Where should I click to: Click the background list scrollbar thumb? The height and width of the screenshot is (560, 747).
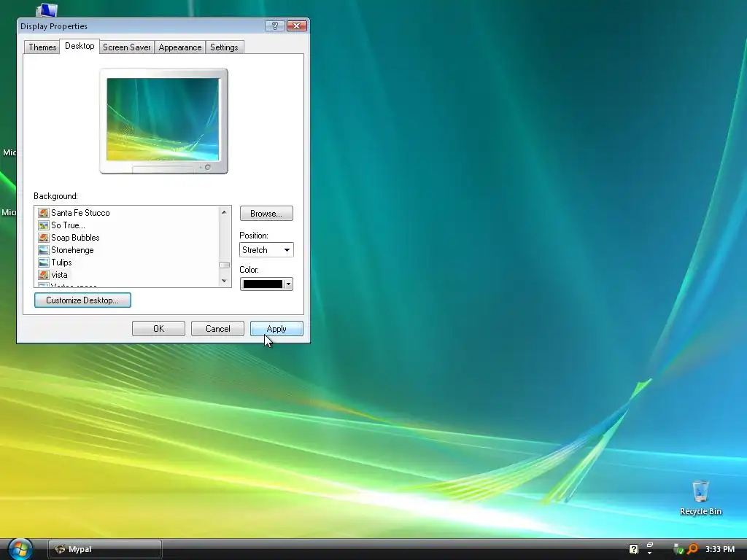point(225,265)
